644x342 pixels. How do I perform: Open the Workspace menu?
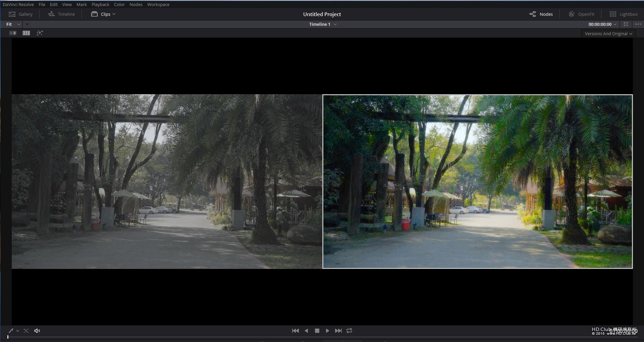click(158, 4)
